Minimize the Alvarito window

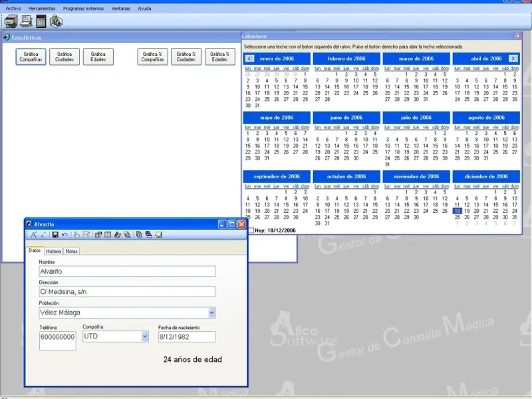[x=222, y=224]
